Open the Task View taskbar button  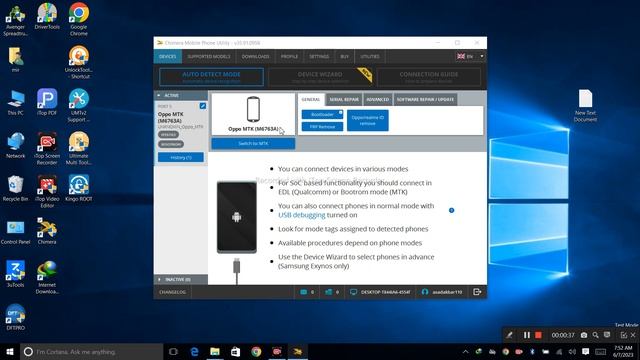click(173, 352)
